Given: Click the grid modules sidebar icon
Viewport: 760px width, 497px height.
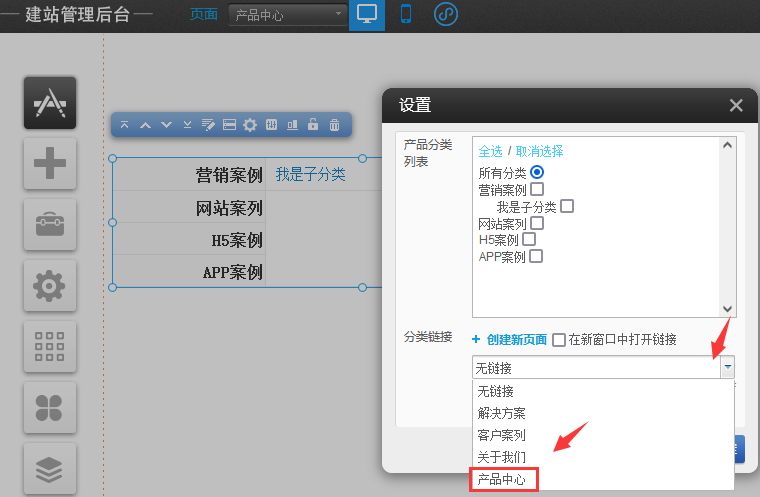Looking at the screenshot, I should click(50, 345).
